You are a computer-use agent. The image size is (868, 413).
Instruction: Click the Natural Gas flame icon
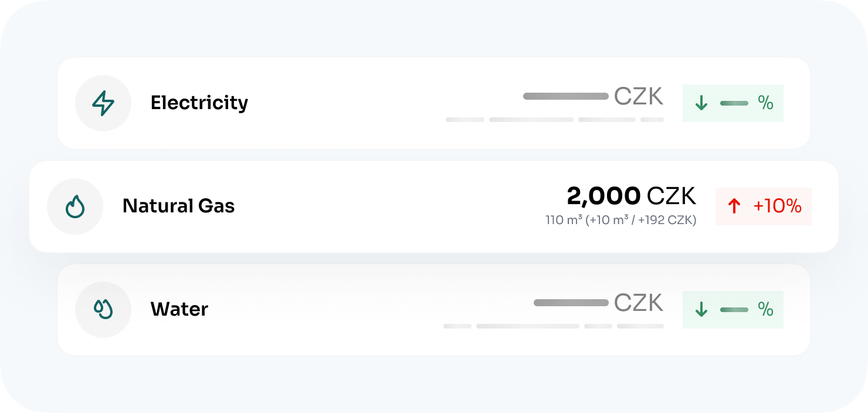(75, 206)
